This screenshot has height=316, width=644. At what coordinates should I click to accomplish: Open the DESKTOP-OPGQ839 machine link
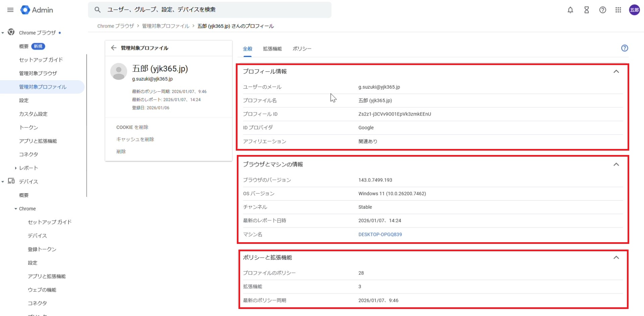(x=380, y=234)
